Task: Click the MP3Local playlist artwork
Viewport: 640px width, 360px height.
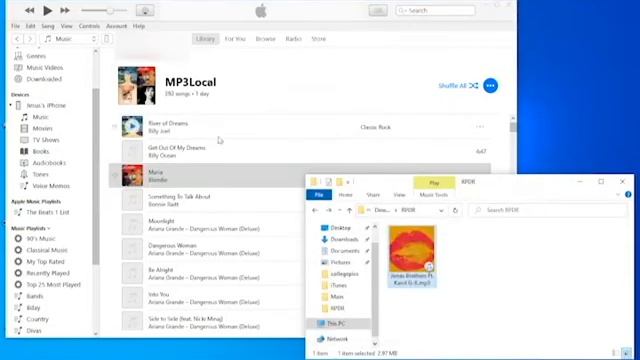Action: click(137, 85)
